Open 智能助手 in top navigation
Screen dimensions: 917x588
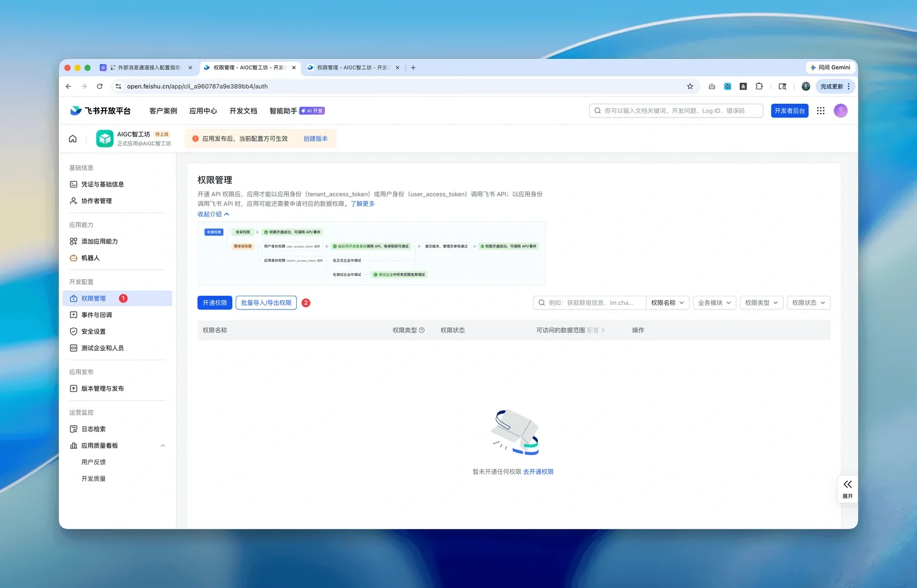(x=297, y=111)
